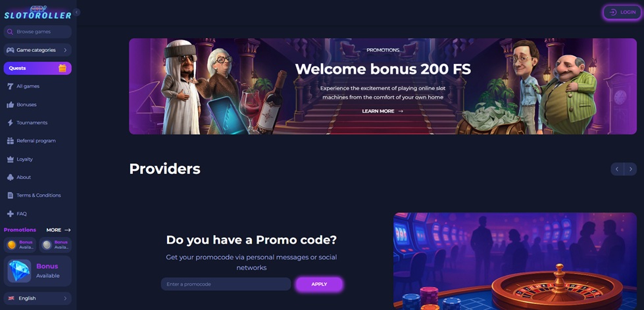This screenshot has width=644, height=310.
Task: Collapse the sidebar with the chevron button
Action: click(76, 13)
